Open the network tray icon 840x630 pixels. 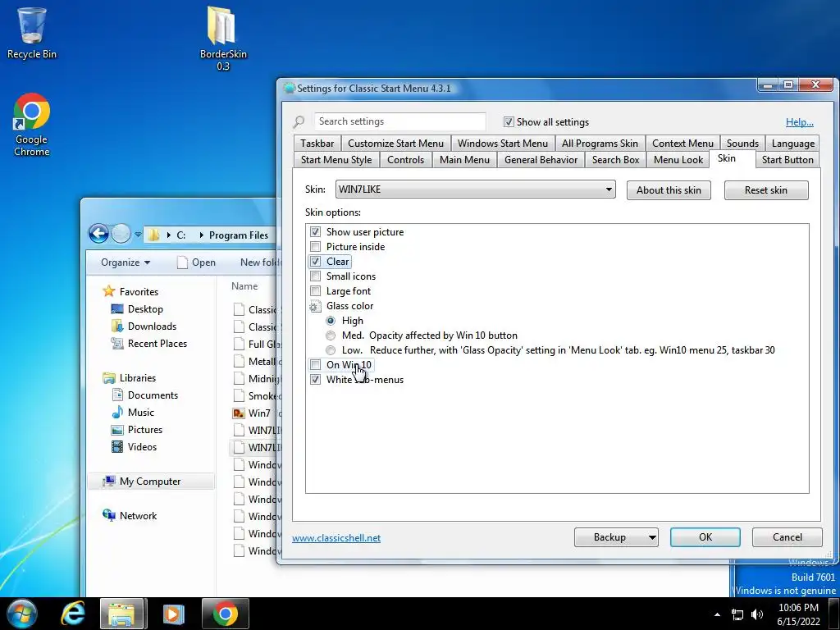[737, 614]
